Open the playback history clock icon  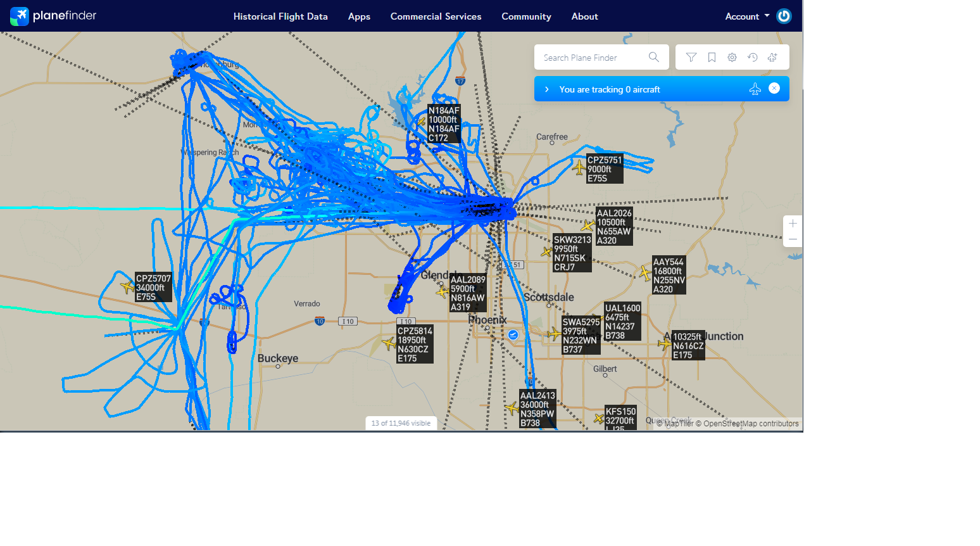click(752, 57)
